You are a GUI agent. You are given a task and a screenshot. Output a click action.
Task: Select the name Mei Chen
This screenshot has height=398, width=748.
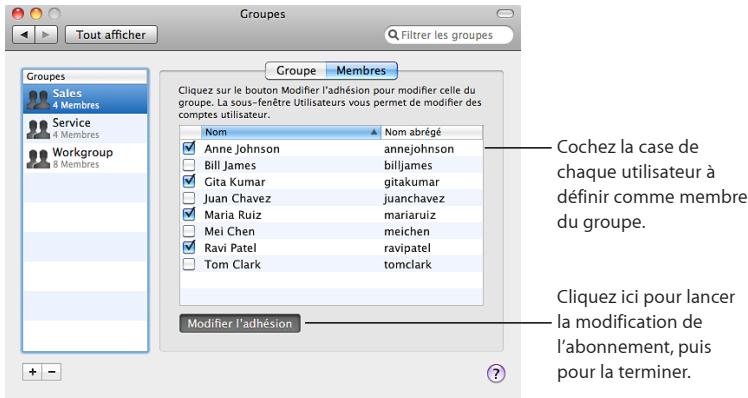tap(229, 231)
